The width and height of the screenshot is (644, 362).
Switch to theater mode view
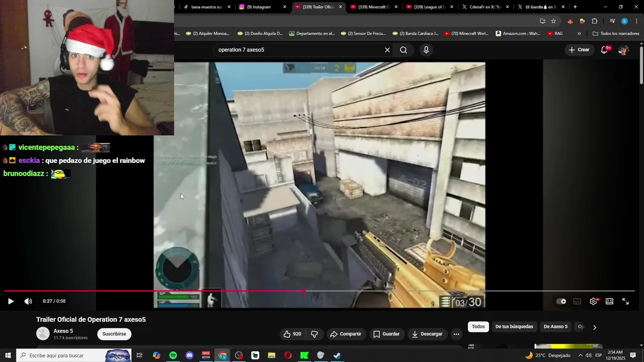[609, 301]
